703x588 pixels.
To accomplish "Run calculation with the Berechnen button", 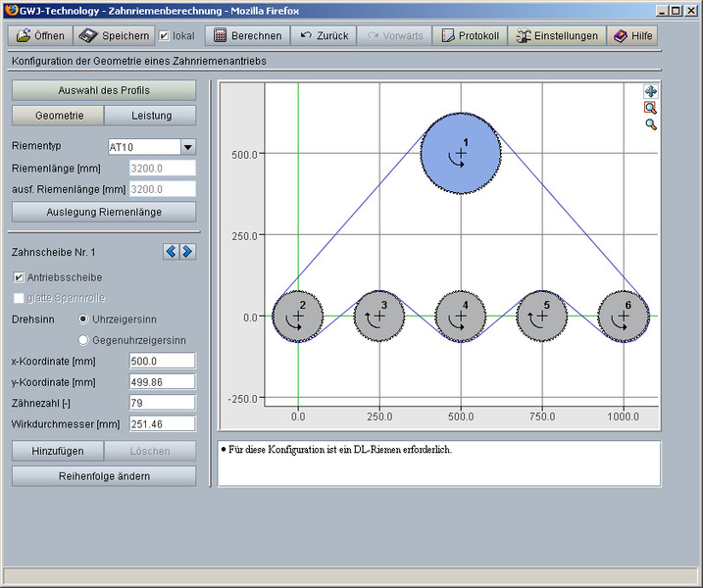I will tap(248, 36).
